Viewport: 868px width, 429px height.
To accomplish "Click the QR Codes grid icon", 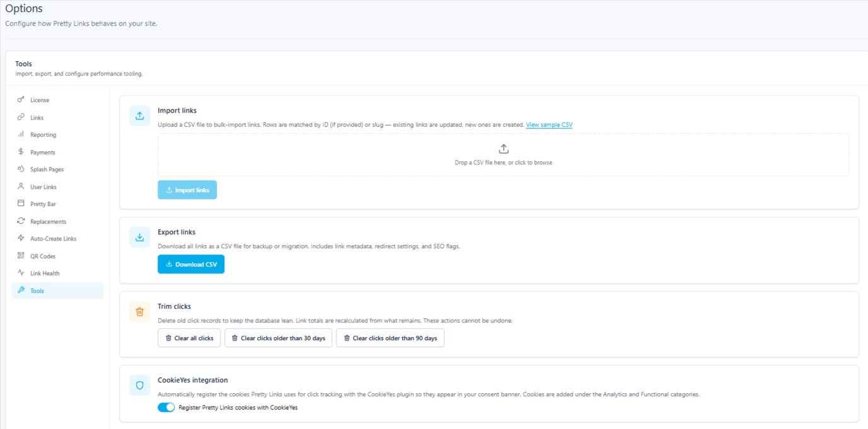I will click(21, 256).
